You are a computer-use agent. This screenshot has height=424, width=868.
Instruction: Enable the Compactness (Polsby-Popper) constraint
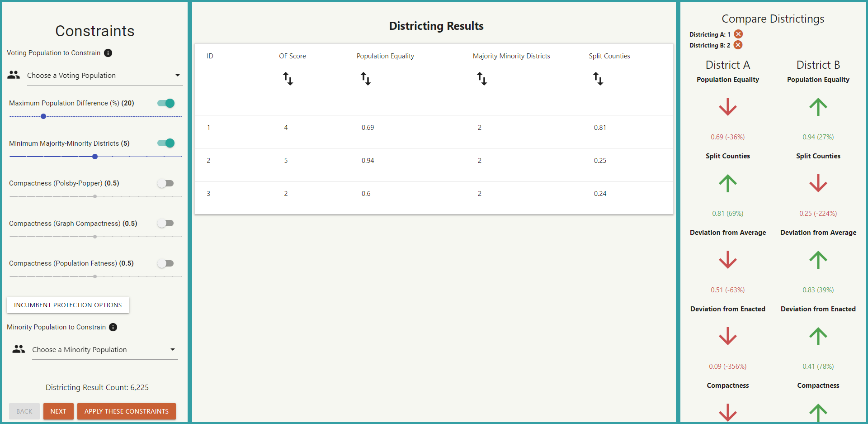tap(165, 183)
